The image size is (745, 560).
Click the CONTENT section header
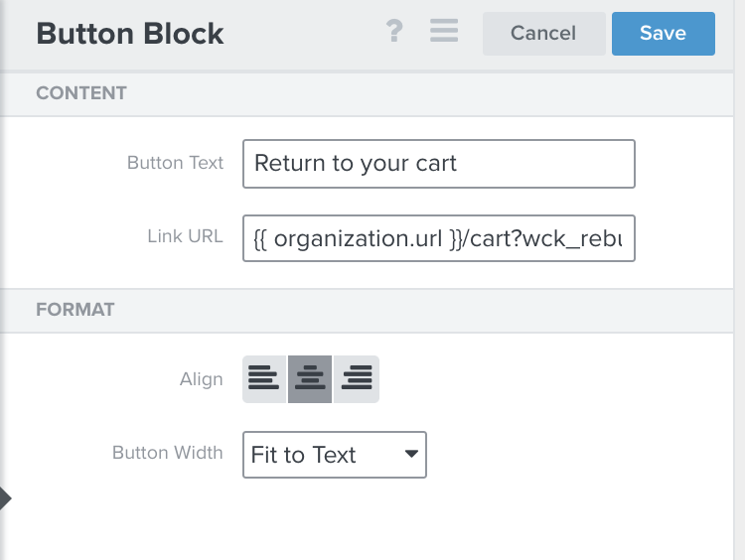[81, 93]
